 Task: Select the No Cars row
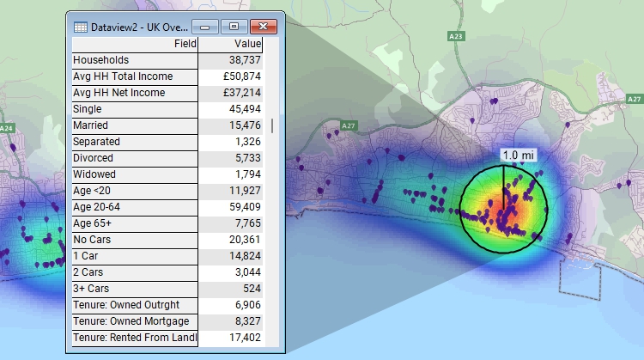135,240
